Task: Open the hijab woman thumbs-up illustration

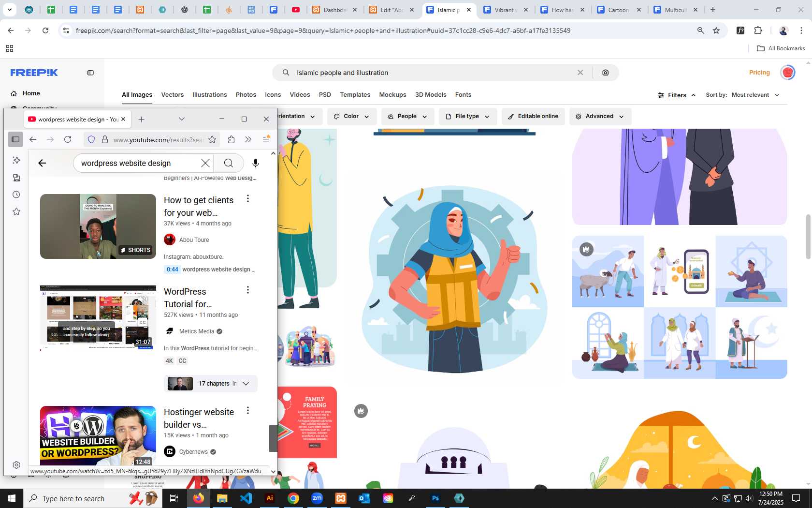Action: click(x=454, y=281)
